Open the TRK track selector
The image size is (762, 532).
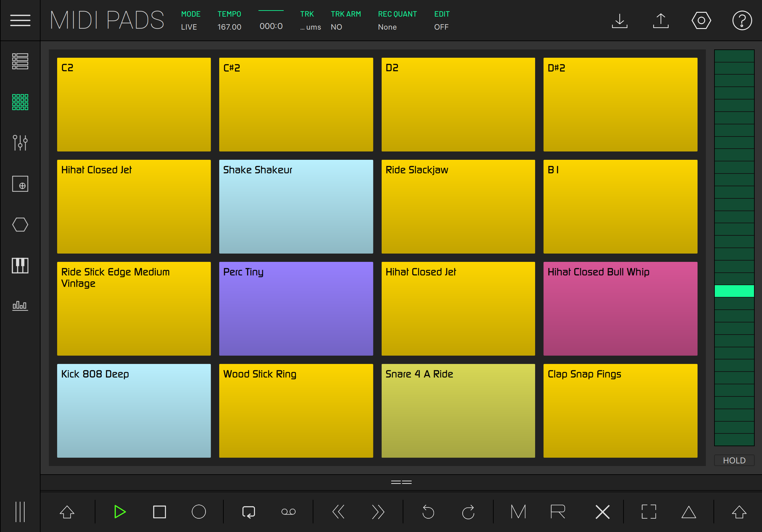click(x=310, y=20)
